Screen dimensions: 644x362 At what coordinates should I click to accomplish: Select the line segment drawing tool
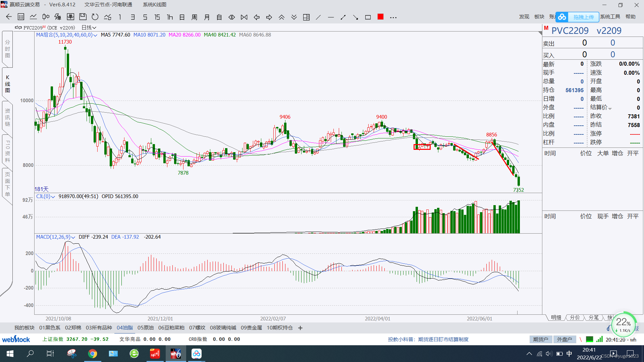click(x=343, y=17)
